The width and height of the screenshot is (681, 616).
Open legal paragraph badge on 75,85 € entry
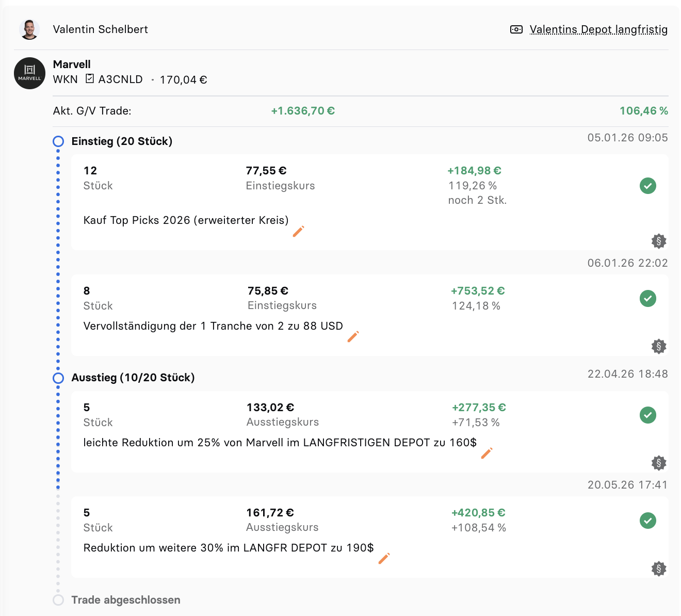click(x=659, y=346)
